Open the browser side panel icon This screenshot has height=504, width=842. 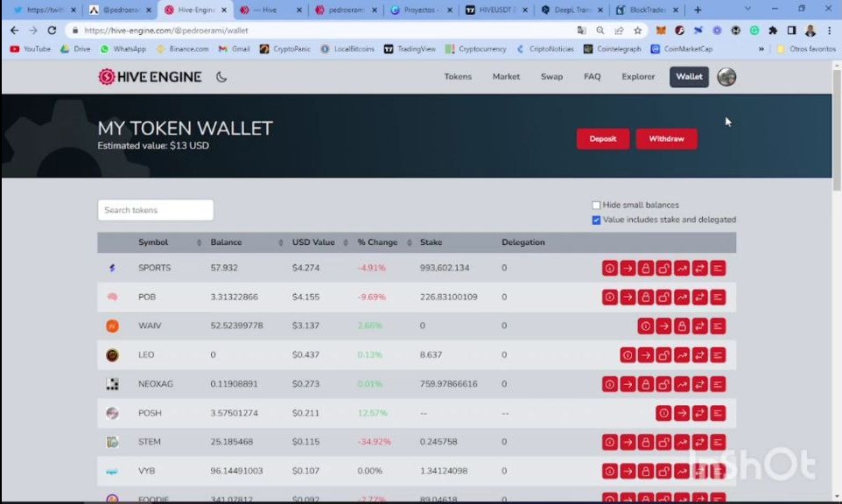pos(791,31)
